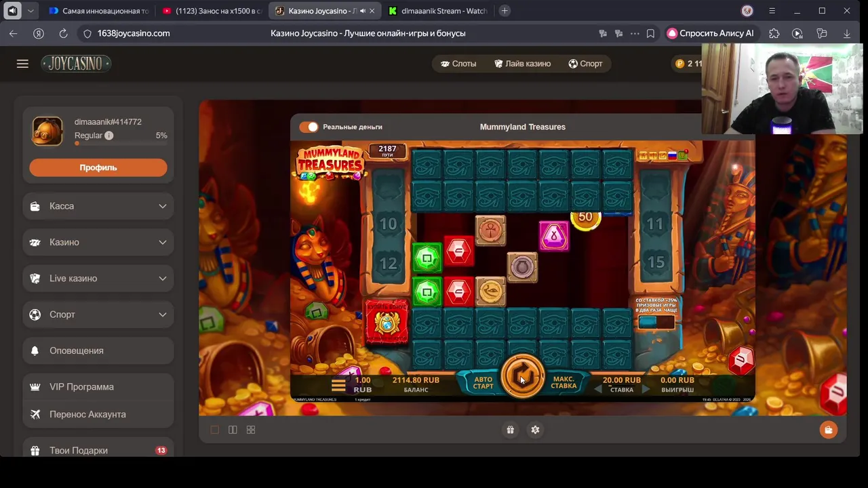Image resolution: width=868 pixels, height=488 pixels.
Task: Click the address bar URL
Action: pos(134,33)
